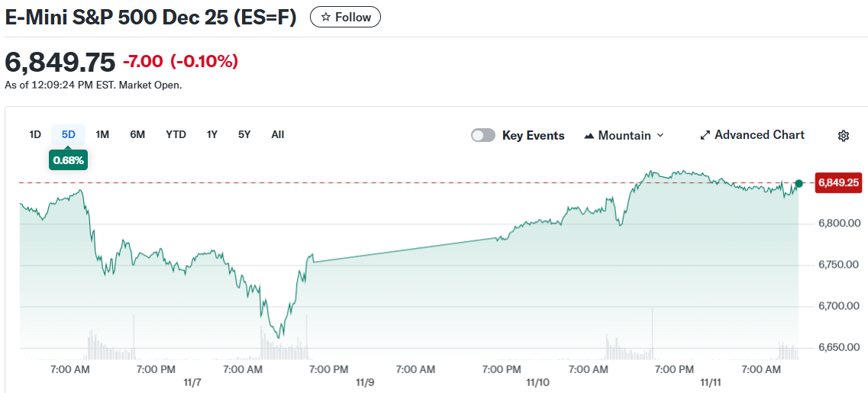Select the 1M time range
Screen dimensions: 868x393
click(x=102, y=134)
